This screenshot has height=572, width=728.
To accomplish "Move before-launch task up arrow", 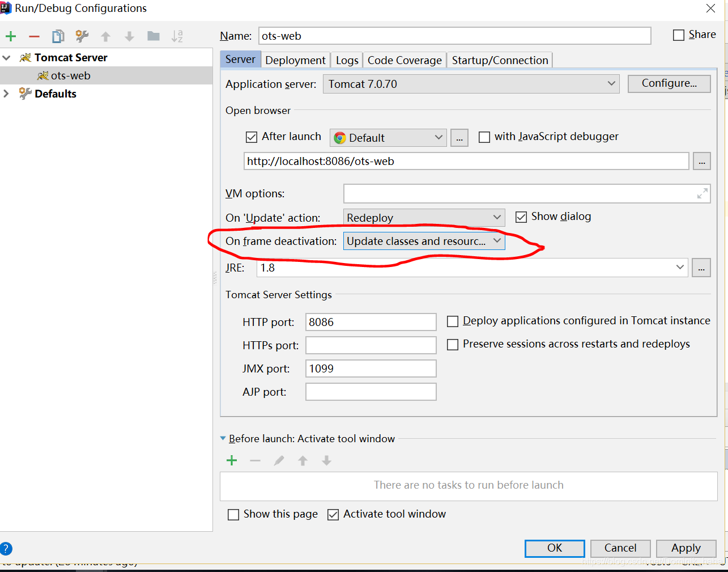I will (303, 460).
